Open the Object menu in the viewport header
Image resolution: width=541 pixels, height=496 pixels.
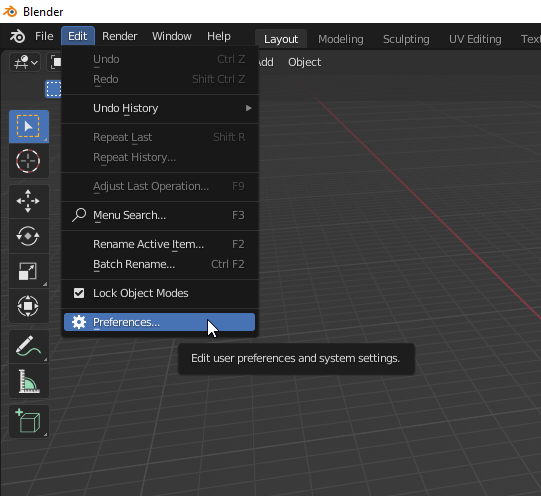coord(305,62)
